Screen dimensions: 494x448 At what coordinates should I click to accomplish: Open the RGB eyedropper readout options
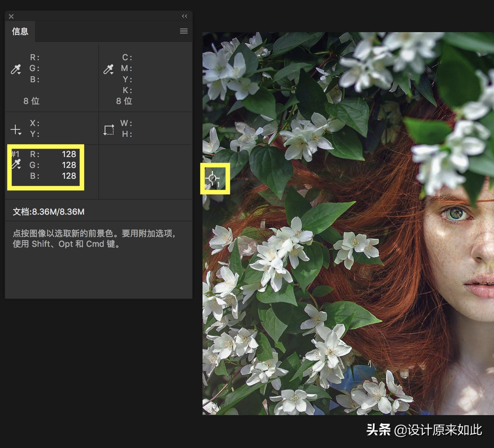pos(16,69)
